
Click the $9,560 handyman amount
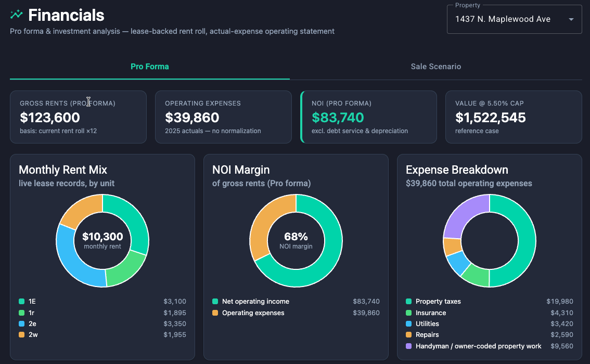click(562, 346)
